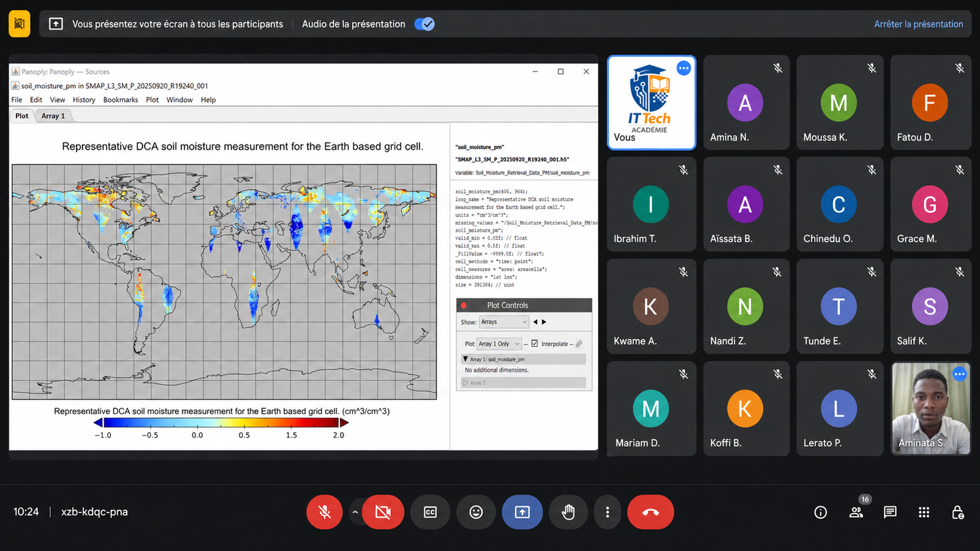The height and width of the screenshot is (551, 980).
Task: Click the link icon beside Interpolate
Action: click(x=579, y=343)
